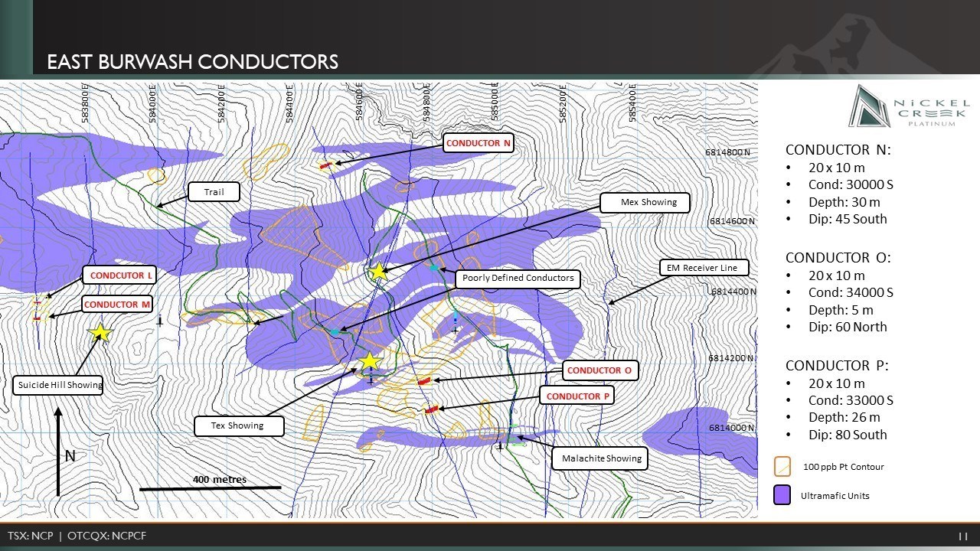Click the purple Ultramafic Units legend swatch
This screenshot has height=551, width=980.
(x=782, y=495)
